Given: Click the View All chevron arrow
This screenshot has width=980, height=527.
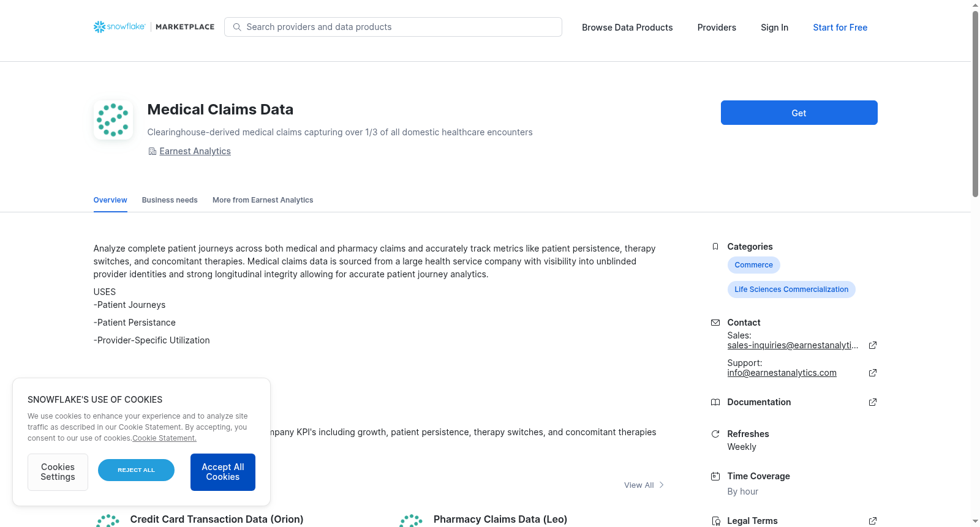Looking at the screenshot, I should click(x=661, y=485).
